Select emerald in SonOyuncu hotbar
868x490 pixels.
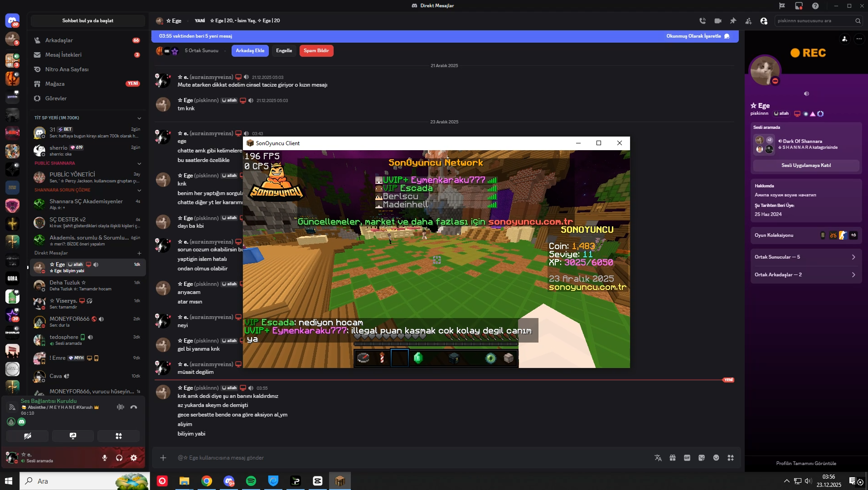coord(418,358)
